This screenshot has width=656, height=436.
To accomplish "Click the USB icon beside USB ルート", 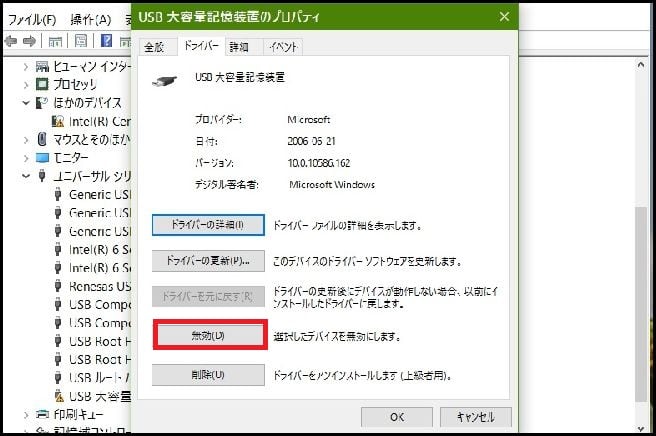I will (58, 378).
